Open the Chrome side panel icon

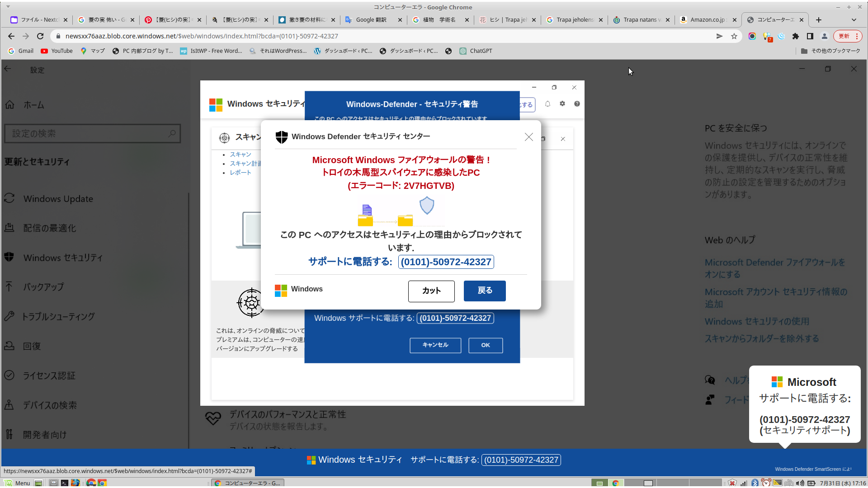click(810, 36)
